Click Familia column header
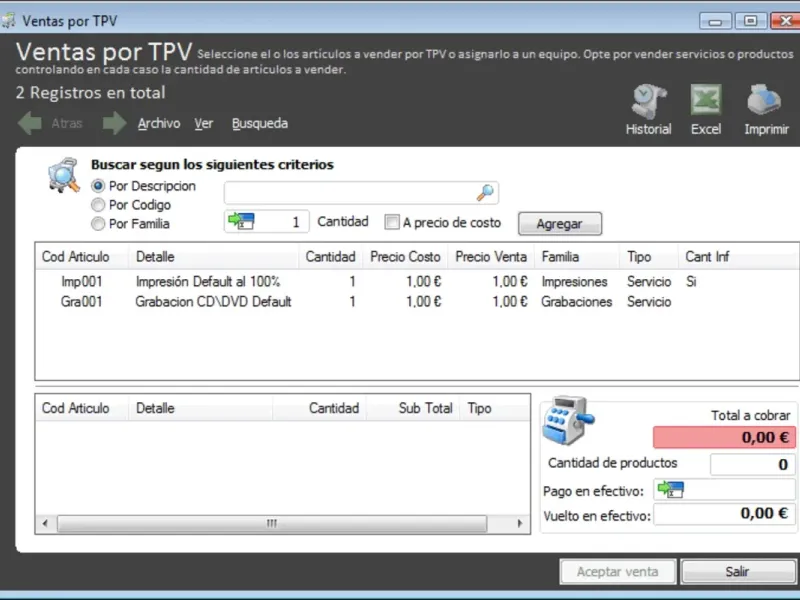The width and height of the screenshot is (800, 600). 577,257
